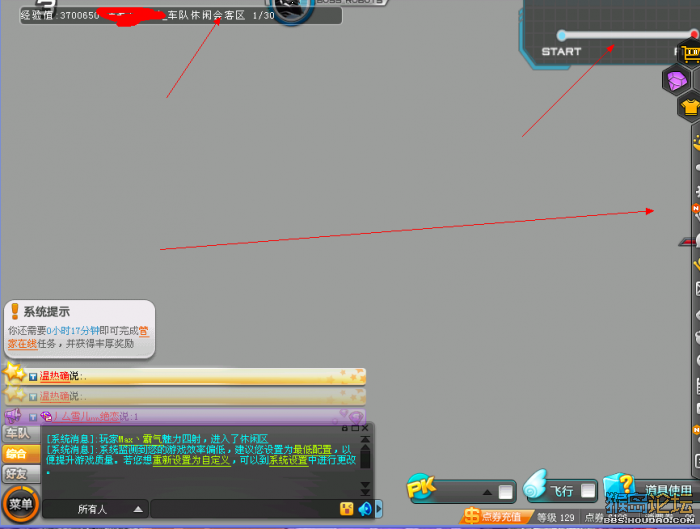700x529 pixels.
Task: Jump to top of chat log
Action: pos(365,439)
